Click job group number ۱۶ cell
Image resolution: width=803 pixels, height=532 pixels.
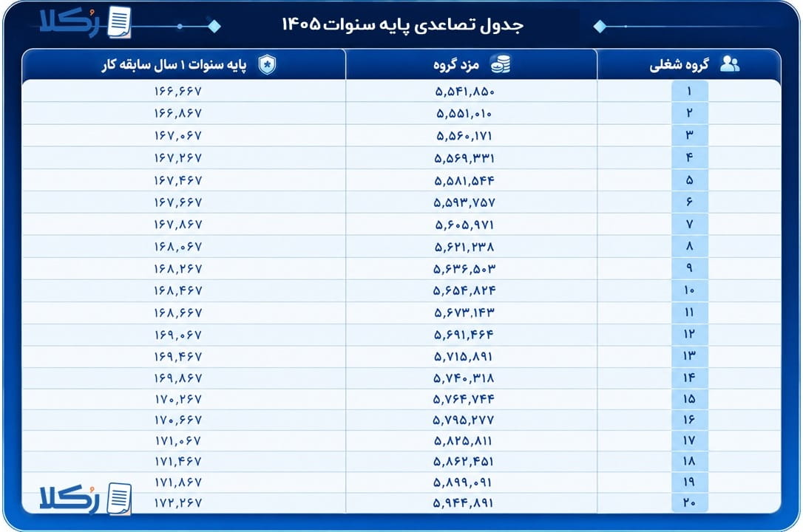(689, 420)
